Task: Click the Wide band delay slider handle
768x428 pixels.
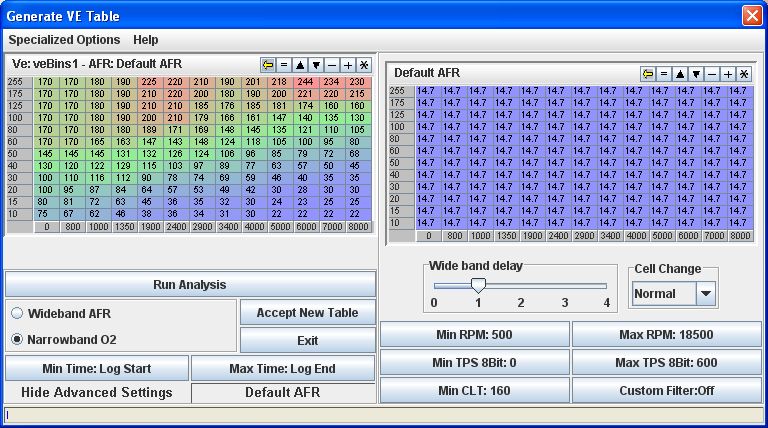Action: (478, 286)
